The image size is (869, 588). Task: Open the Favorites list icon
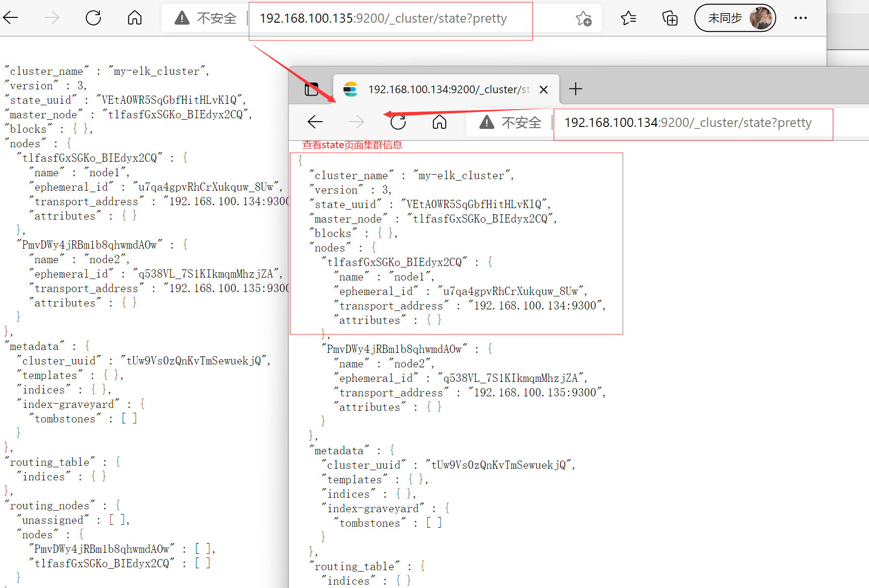[628, 18]
